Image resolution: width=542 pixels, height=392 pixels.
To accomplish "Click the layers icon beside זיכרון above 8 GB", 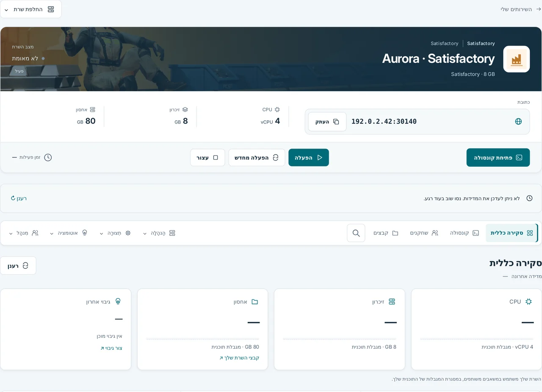I will 185,110.
